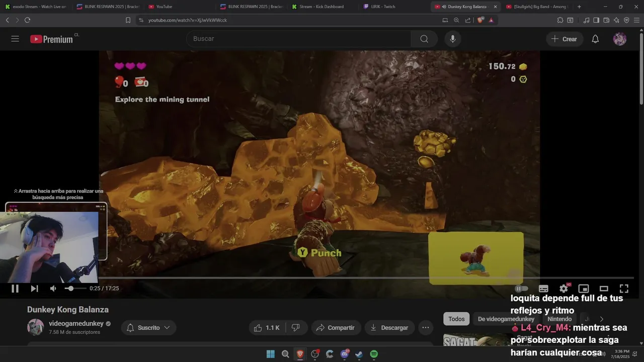
Task: Click the Dunkey Kong Balanza video title
Action: tap(68, 310)
